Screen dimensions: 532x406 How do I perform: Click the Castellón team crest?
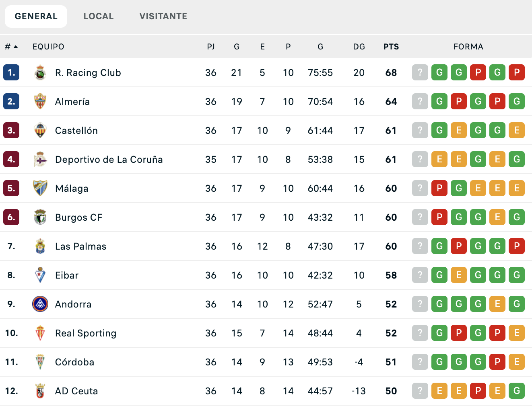point(40,130)
